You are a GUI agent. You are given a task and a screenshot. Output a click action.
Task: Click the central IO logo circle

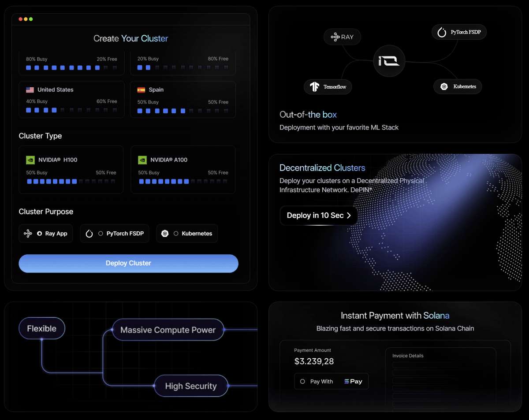point(389,61)
